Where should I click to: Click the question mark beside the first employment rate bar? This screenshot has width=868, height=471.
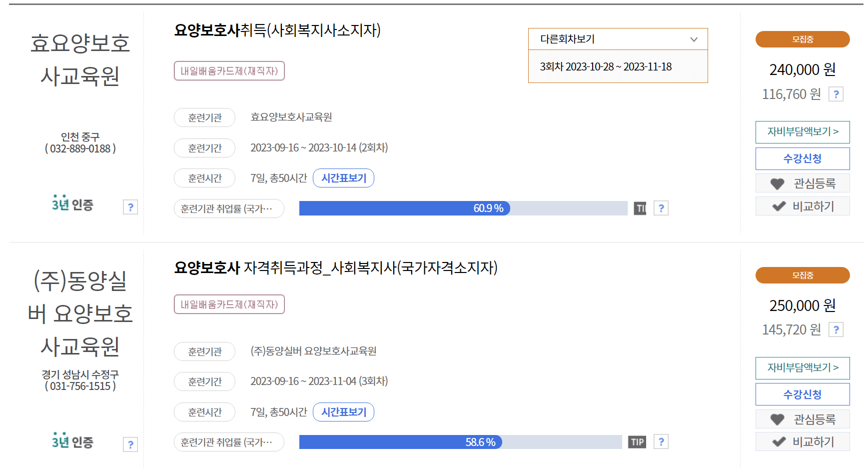(x=662, y=208)
